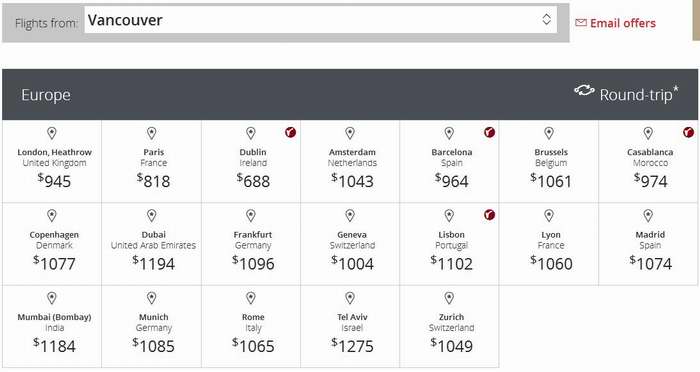Click the map pin above London, Heathrow
Viewport: 700px width, 372px height.
52,133
